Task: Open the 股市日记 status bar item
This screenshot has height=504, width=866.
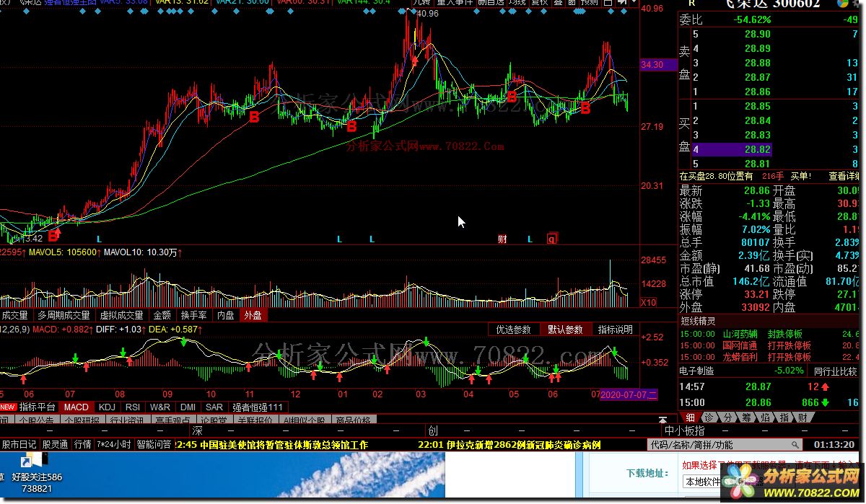Action: [x=19, y=445]
